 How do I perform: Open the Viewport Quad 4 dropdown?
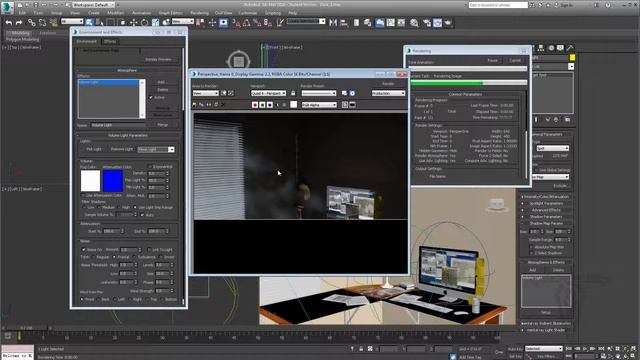tap(268, 93)
